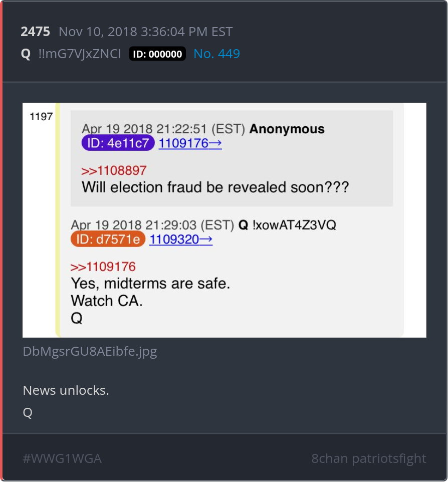Click the tripcode !!mG7VJxZNCI
Viewport: 448px width, 482px height.
[80, 54]
